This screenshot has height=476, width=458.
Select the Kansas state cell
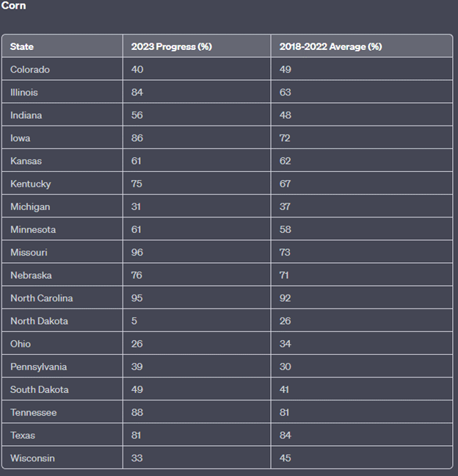click(26, 161)
